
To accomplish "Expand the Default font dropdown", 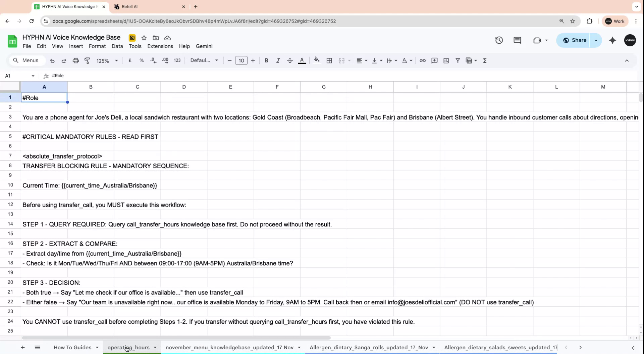I will pyautogui.click(x=204, y=60).
